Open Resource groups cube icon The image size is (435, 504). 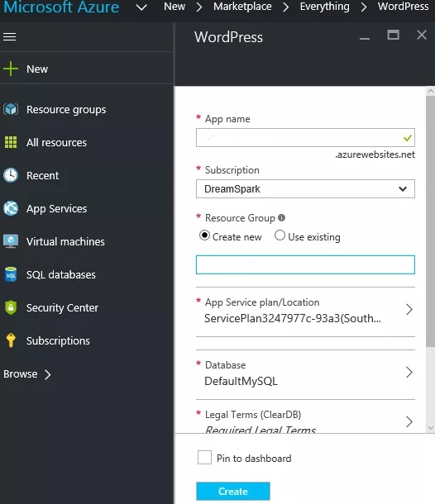(11, 109)
